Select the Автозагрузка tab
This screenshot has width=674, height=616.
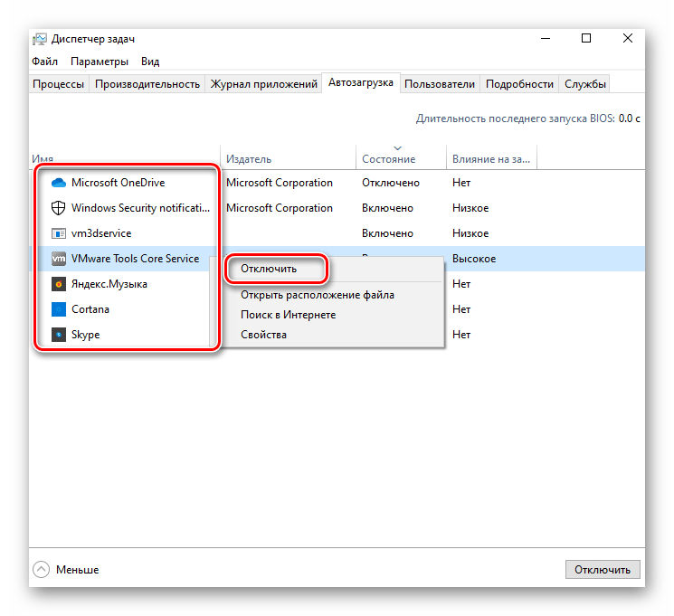click(361, 82)
